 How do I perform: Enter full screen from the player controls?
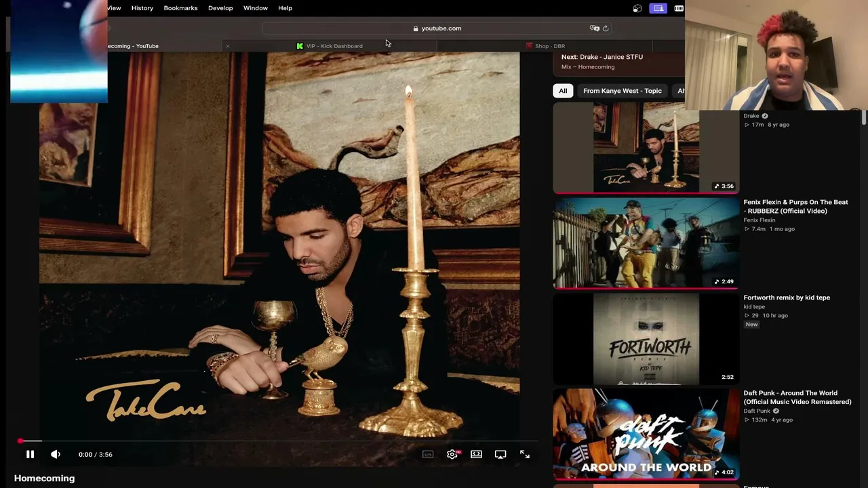point(525,454)
